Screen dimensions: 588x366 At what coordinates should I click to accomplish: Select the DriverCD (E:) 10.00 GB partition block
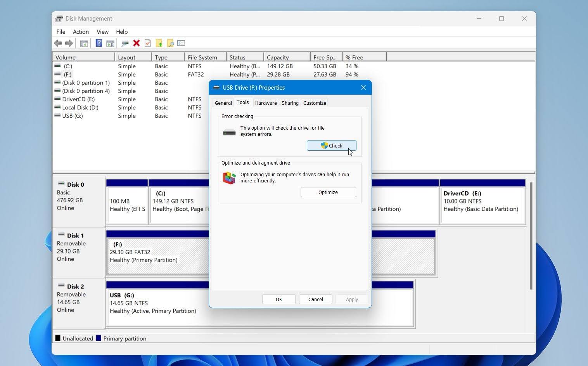pyautogui.click(x=483, y=202)
